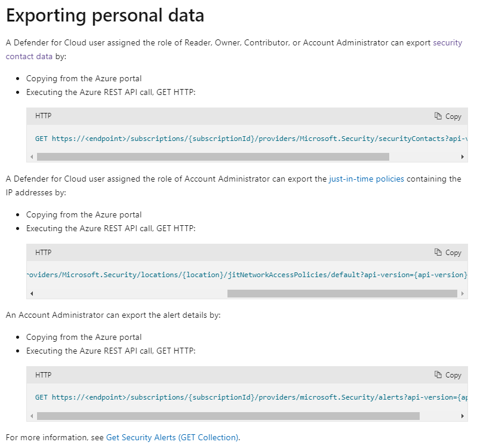
Task: Click the alerts code horizontal scrollbar thumb
Action: (227, 416)
